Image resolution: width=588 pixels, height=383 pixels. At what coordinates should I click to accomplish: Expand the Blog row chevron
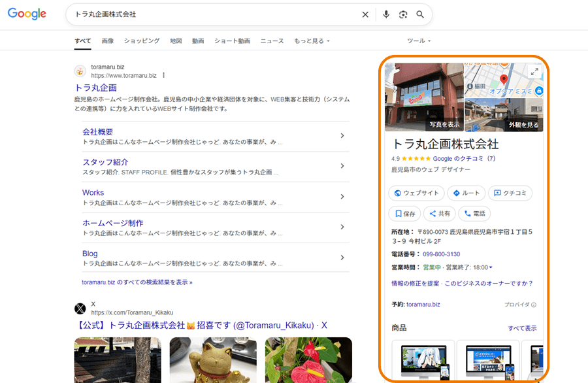click(342, 258)
